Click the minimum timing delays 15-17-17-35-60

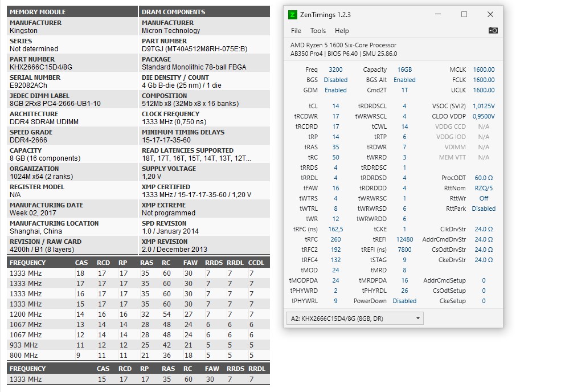[x=166, y=140]
